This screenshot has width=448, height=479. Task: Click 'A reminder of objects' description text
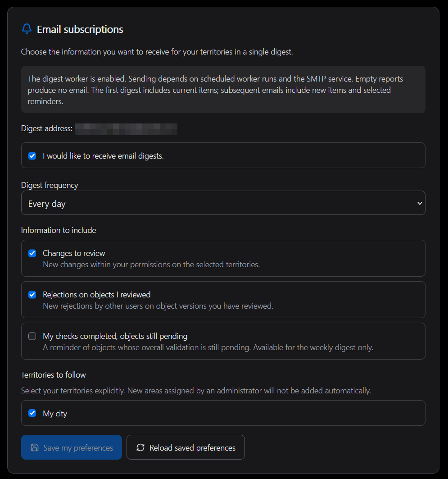point(208,347)
